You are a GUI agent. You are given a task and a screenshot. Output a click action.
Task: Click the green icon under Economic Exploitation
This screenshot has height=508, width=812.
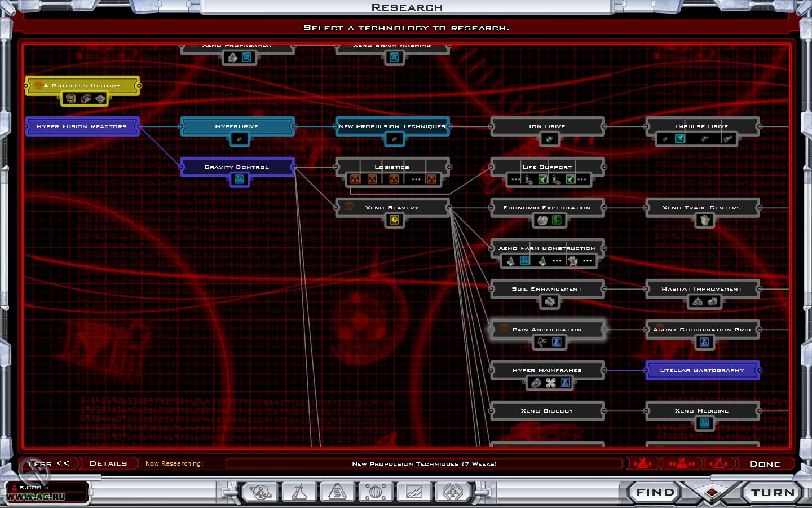click(557, 220)
